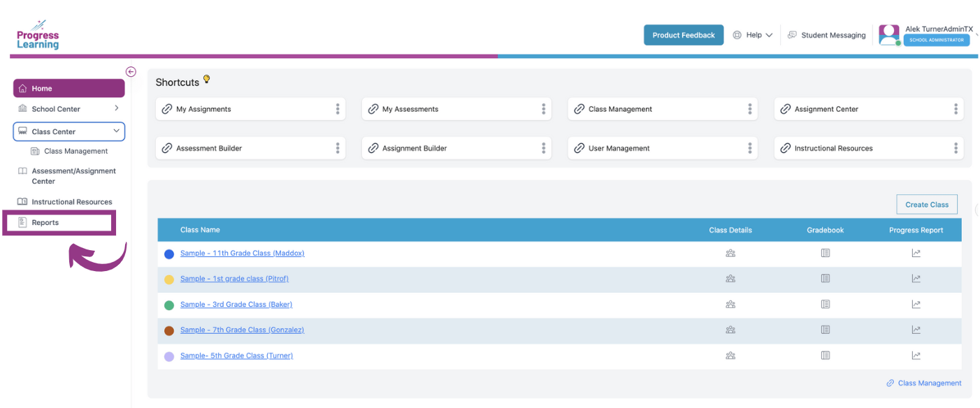Click the Class Name column header
980x408 pixels.
click(x=200, y=230)
